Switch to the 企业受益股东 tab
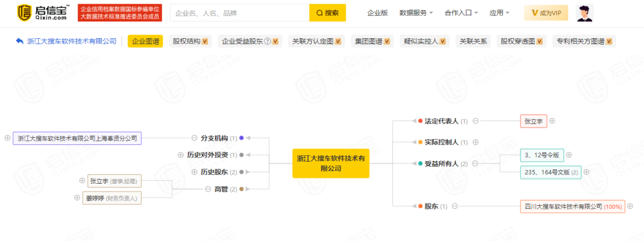Image resolution: width=644 pixels, height=241 pixels. (x=250, y=41)
